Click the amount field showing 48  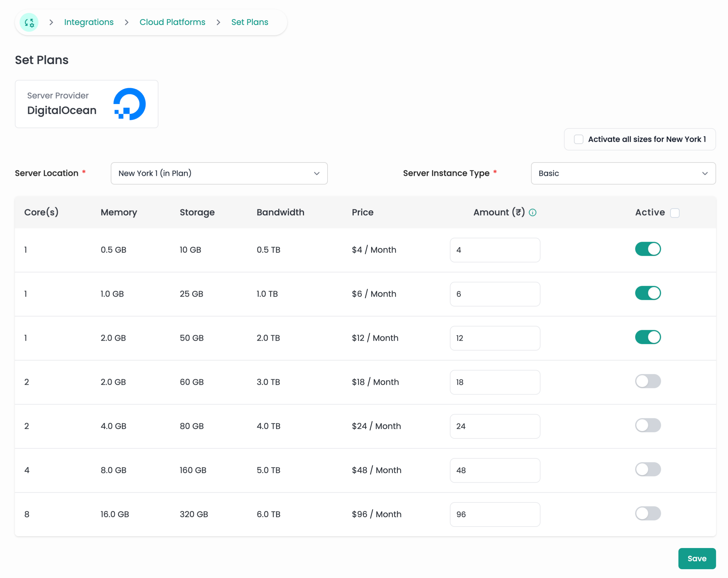click(495, 470)
